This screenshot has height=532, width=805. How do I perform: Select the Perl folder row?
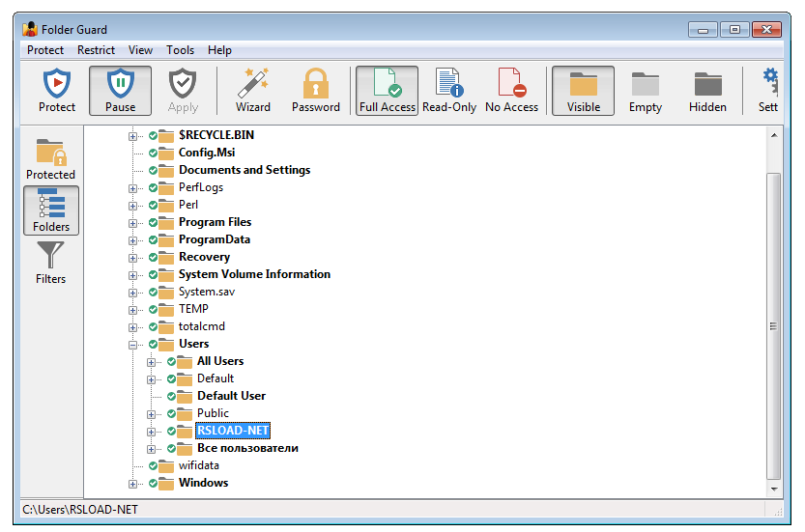[187, 205]
